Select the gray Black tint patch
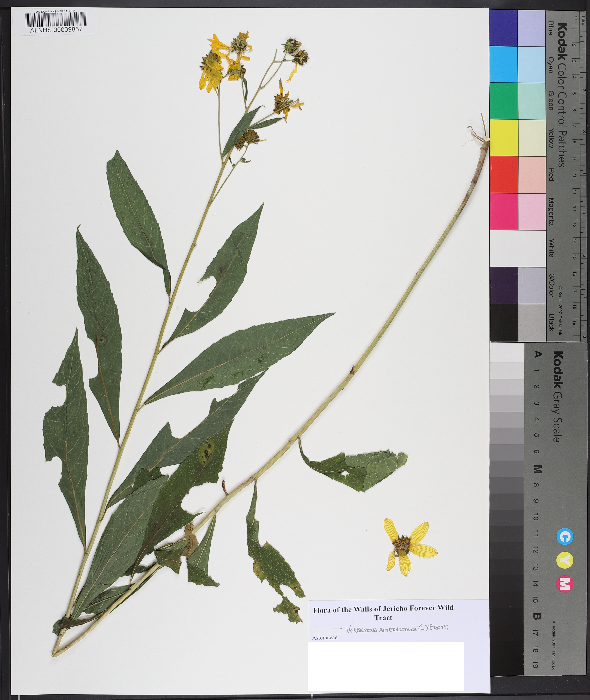 [x=531, y=322]
